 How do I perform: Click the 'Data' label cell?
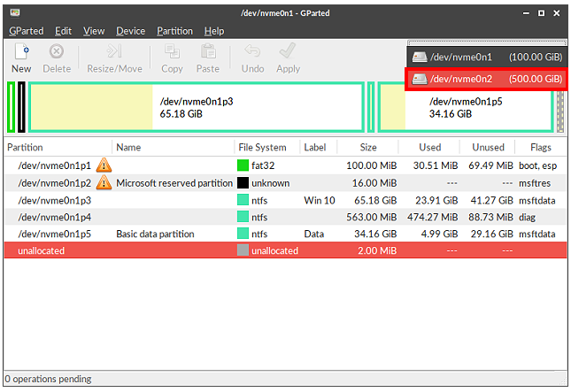coord(314,234)
